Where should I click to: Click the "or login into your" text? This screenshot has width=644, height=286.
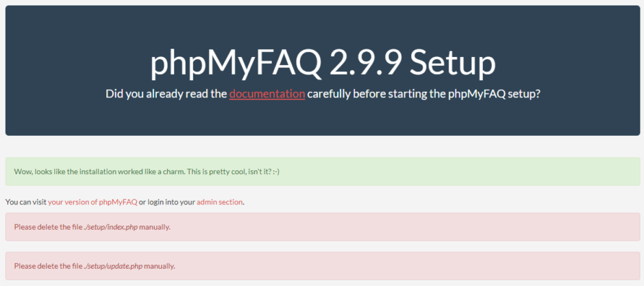167,202
